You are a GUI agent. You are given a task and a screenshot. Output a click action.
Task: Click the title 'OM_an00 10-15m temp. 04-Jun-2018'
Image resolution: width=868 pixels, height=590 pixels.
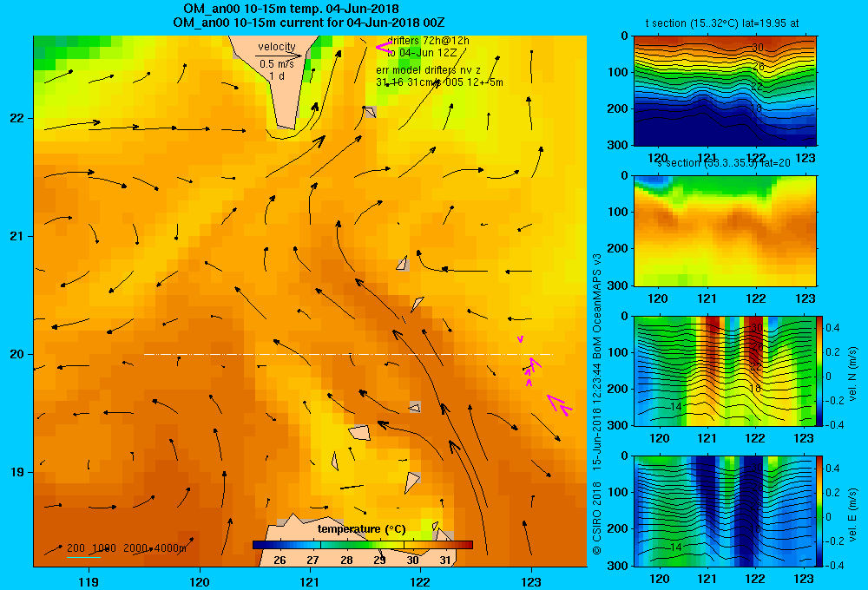291,9
